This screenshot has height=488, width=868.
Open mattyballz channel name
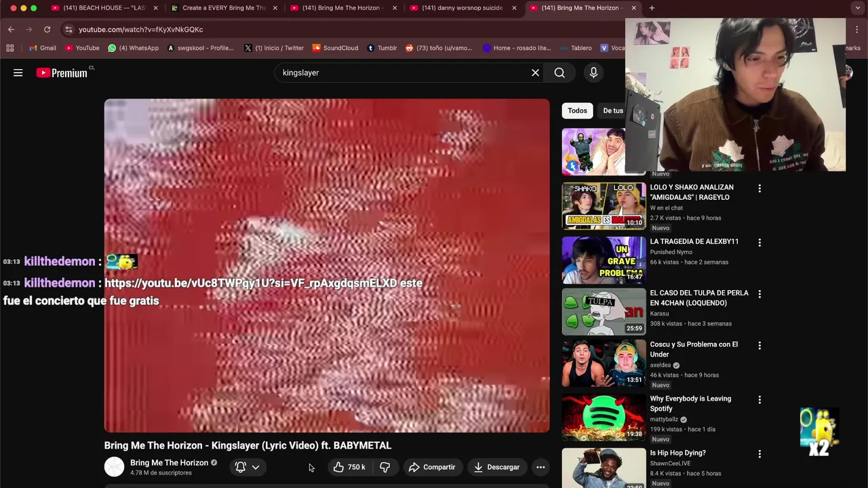tap(664, 420)
